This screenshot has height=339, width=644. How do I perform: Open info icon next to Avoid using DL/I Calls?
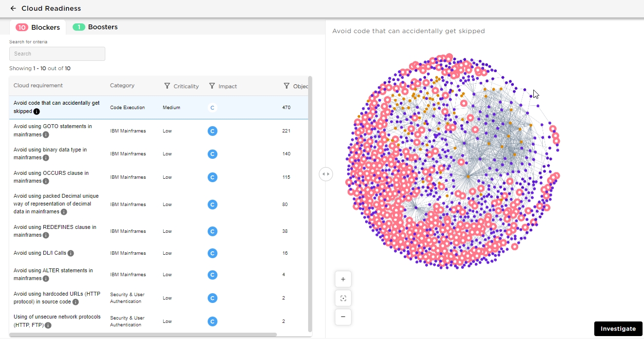pyautogui.click(x=71, y=253)
